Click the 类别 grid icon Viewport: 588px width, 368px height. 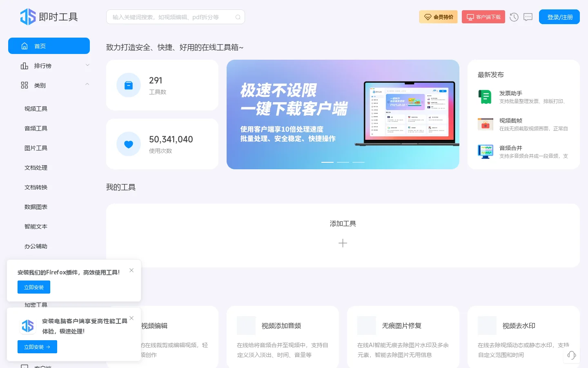(24, 85)
